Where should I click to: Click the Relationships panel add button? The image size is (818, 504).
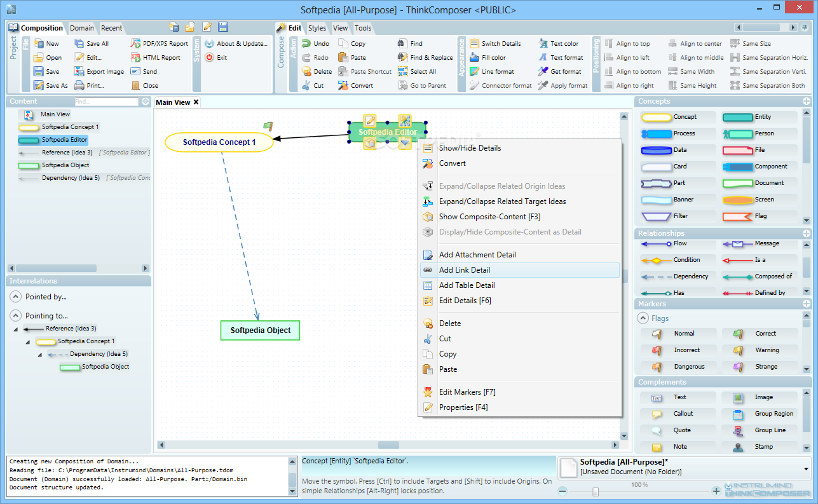pos(807,233)
